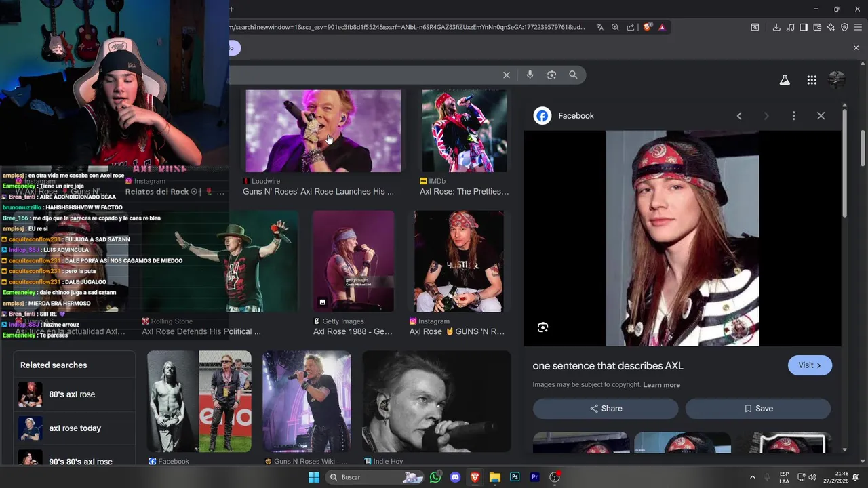Open the music playlist icon in toolbar
This screenshot has height=488, width=868.
(x=790, y=27)
